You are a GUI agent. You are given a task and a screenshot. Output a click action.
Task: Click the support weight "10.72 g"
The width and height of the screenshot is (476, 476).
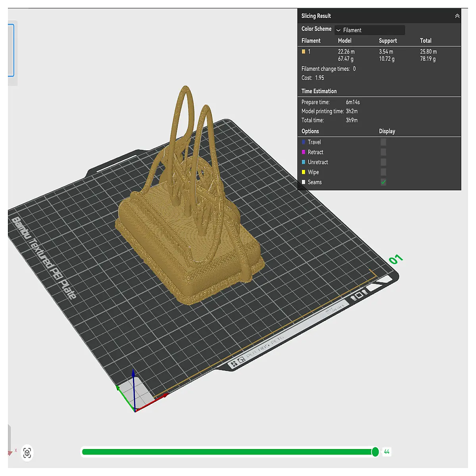[387, 59]
